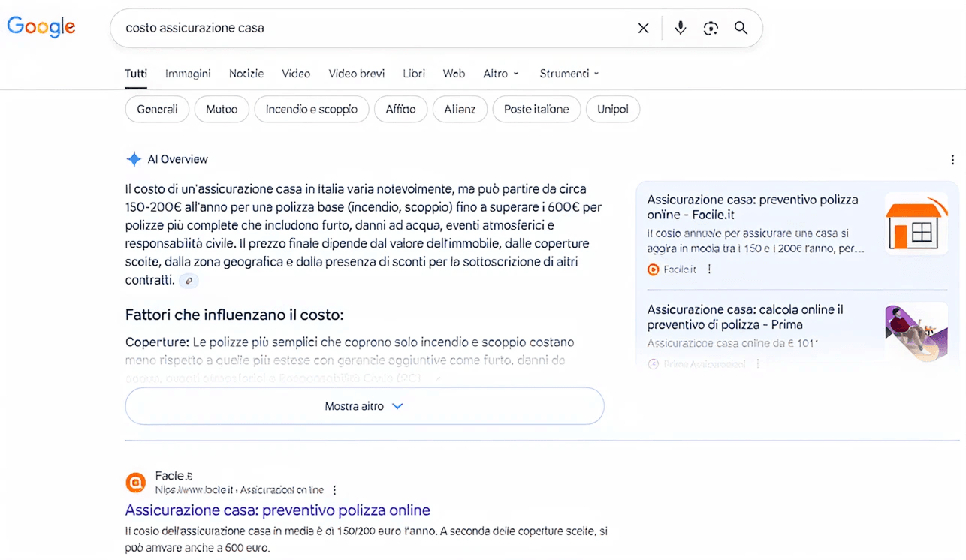Click the magnifying glass search button
Viewport: 966px width, 560px height.
(741, 28)
